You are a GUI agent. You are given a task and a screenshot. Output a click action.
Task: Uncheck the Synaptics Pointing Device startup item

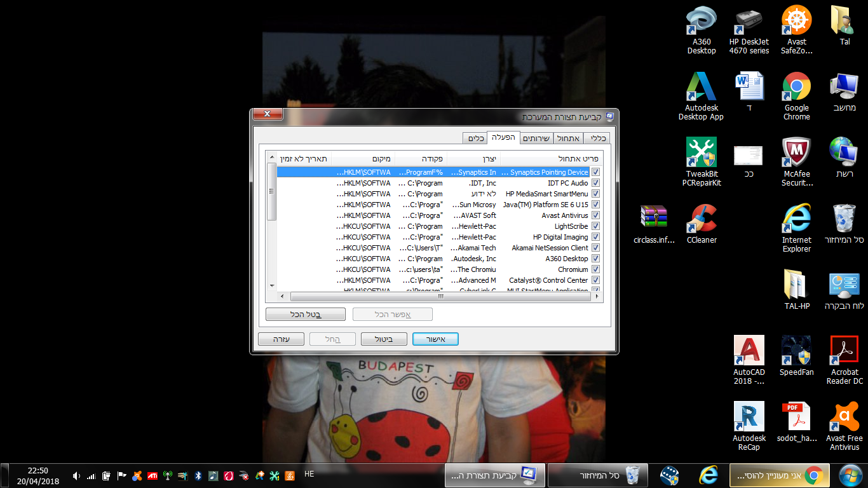coord(595,172)
